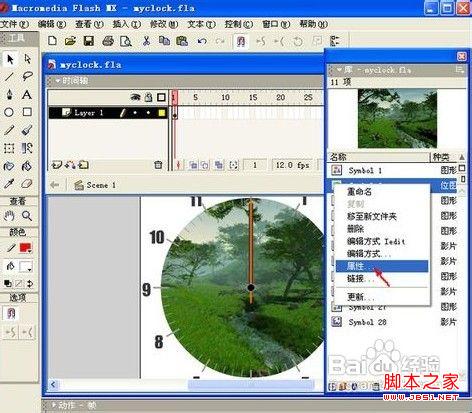Click the Print toolbar icon

[x=108, y=41]
